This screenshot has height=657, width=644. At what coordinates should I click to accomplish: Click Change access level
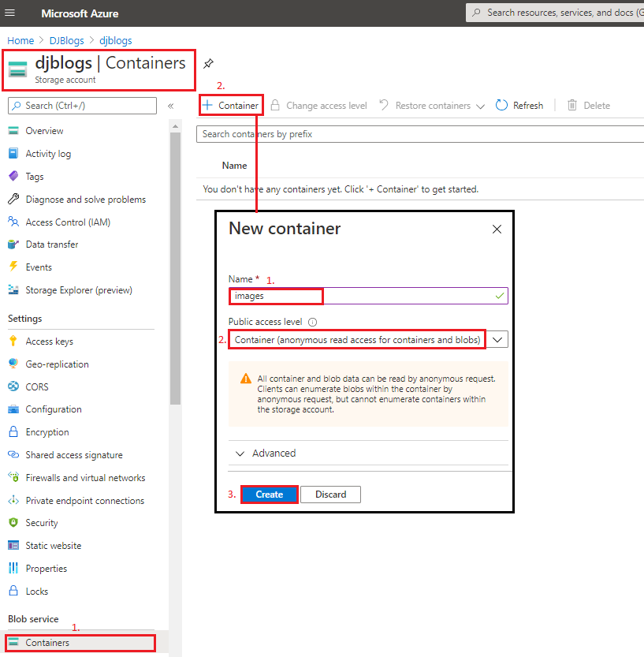319,106
